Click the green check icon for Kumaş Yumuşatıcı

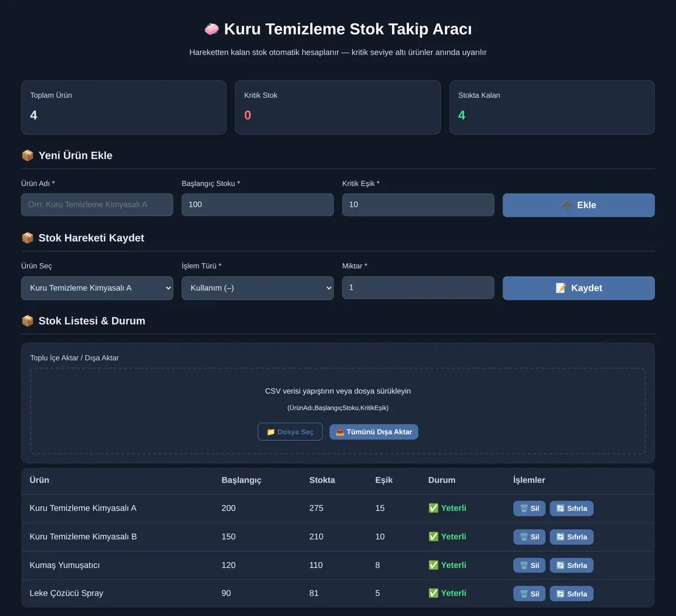pyautogui.click(x=433, y=565)
